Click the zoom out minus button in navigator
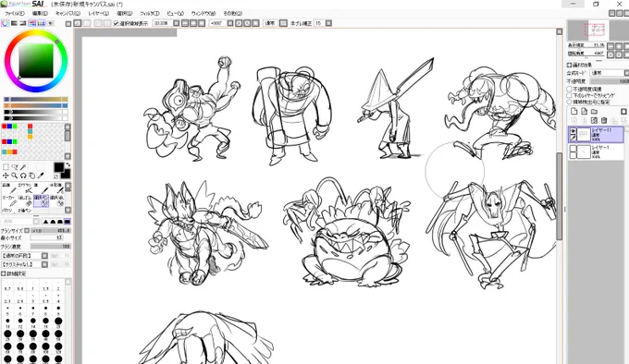This screenshot has width=629, height=364. [610, 46]
